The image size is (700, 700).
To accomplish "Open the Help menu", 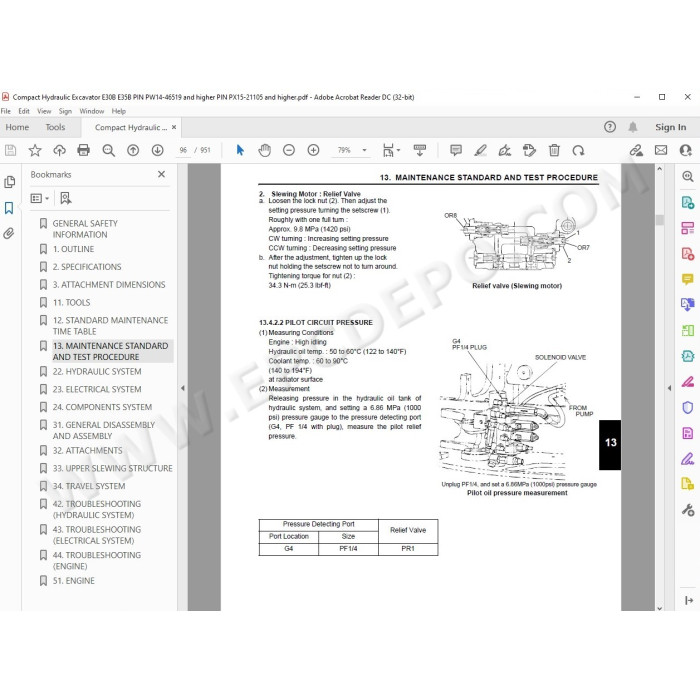I will [119, 111].
